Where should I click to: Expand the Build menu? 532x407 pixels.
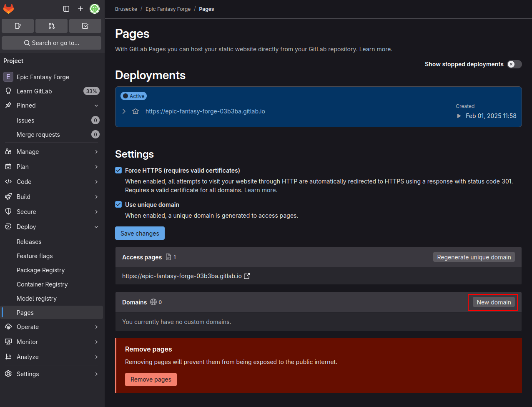[x=52, y=197]
